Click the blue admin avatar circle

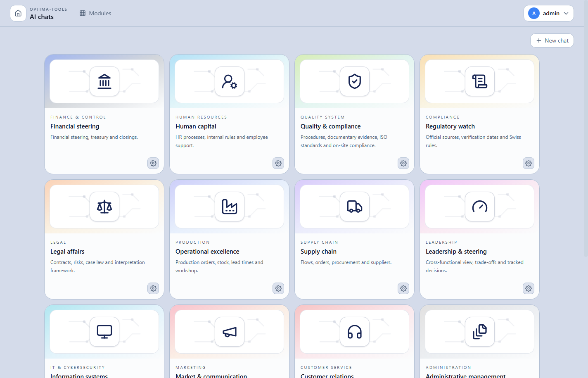click(x=534, y=13)
